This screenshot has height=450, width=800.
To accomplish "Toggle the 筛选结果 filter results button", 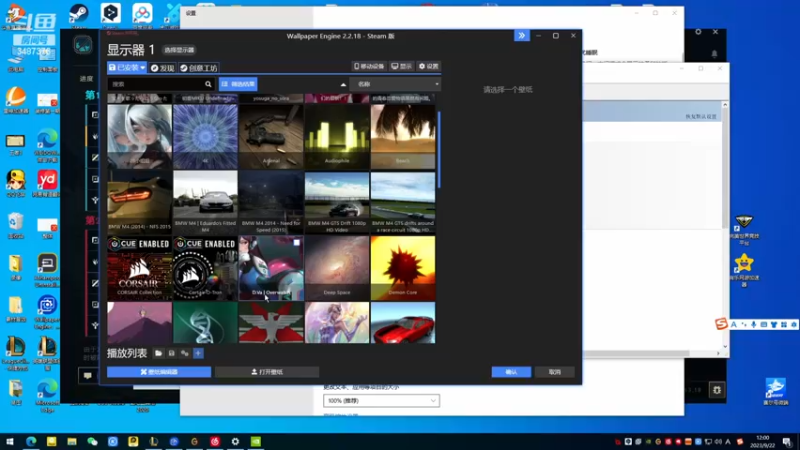I will pyautogui.click(x=240, y=85).
